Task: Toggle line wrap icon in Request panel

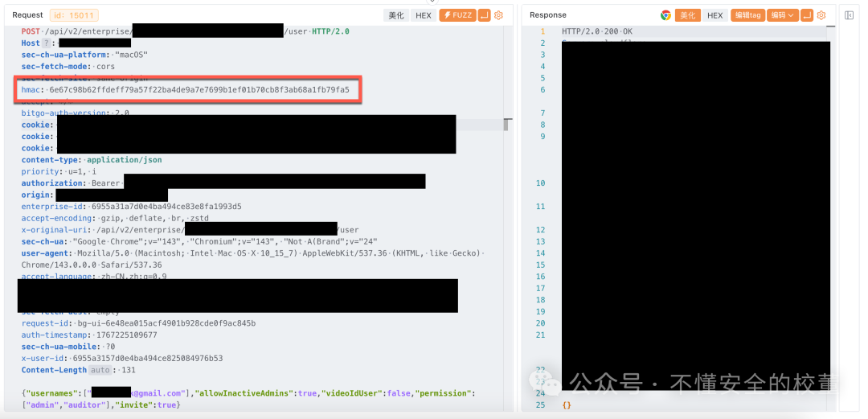Action: tap(484, 15)
